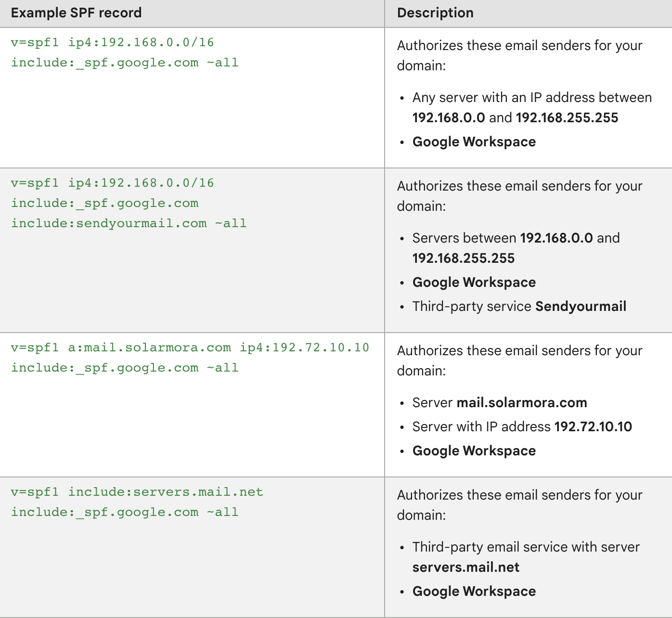The image size is (672, 618).
Task: Click the bold Sendyourmail third-party service text
Action: tap(581, 307)
